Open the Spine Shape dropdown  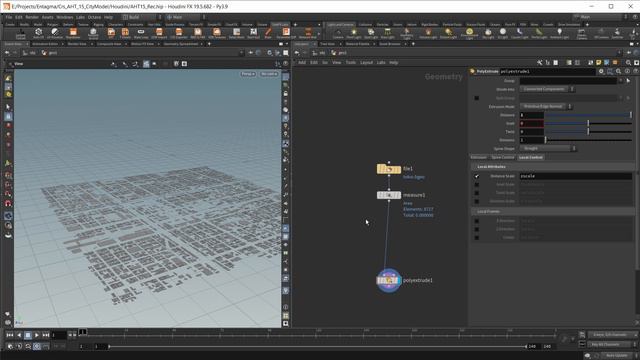548,149
